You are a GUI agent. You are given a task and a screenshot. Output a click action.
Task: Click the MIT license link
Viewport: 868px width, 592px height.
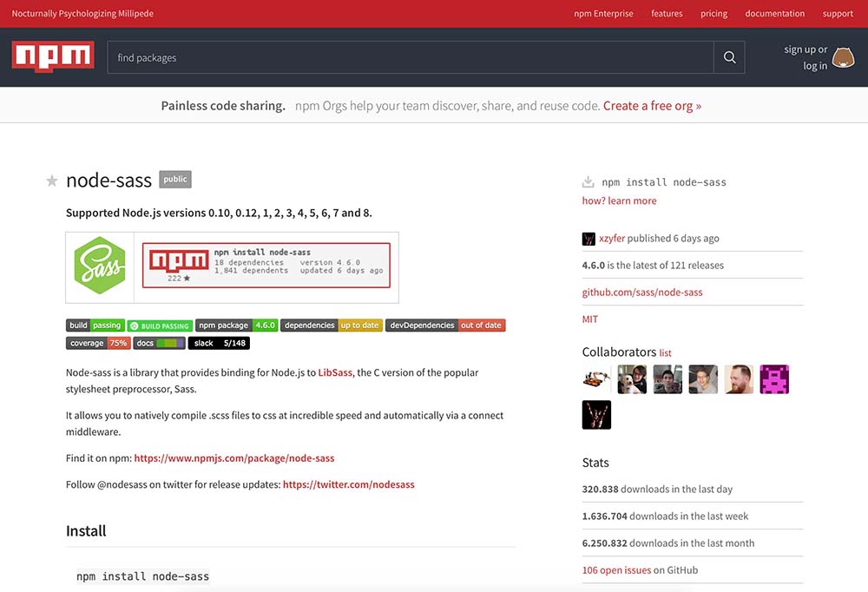point(589,319)
